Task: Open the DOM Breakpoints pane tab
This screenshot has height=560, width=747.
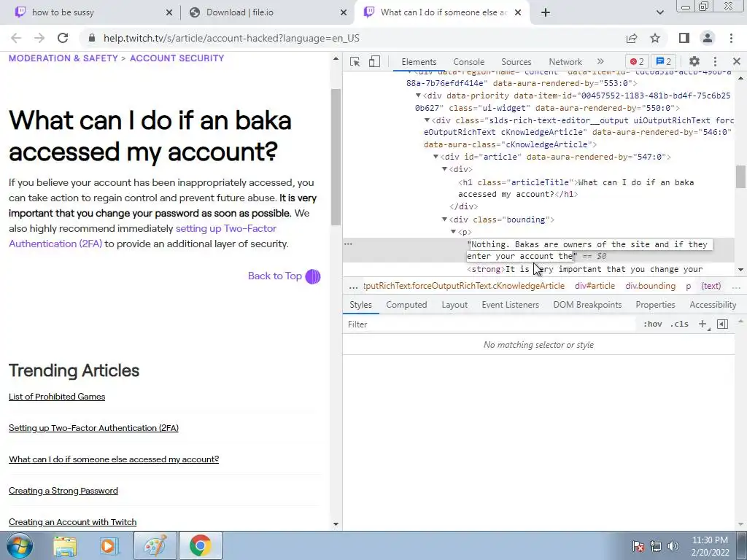Action: point(587,305)
